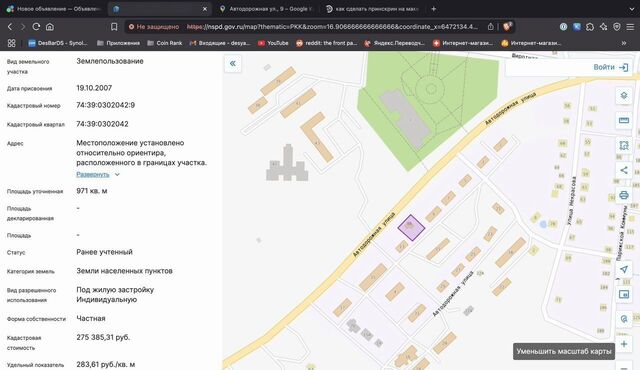
Task: Expand the address with Развернуть link
Action: coord(93,174)
